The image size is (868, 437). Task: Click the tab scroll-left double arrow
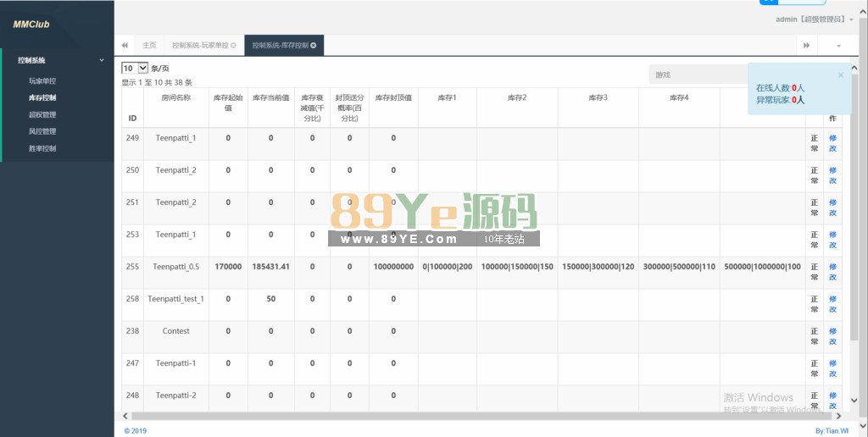(125, 45)
